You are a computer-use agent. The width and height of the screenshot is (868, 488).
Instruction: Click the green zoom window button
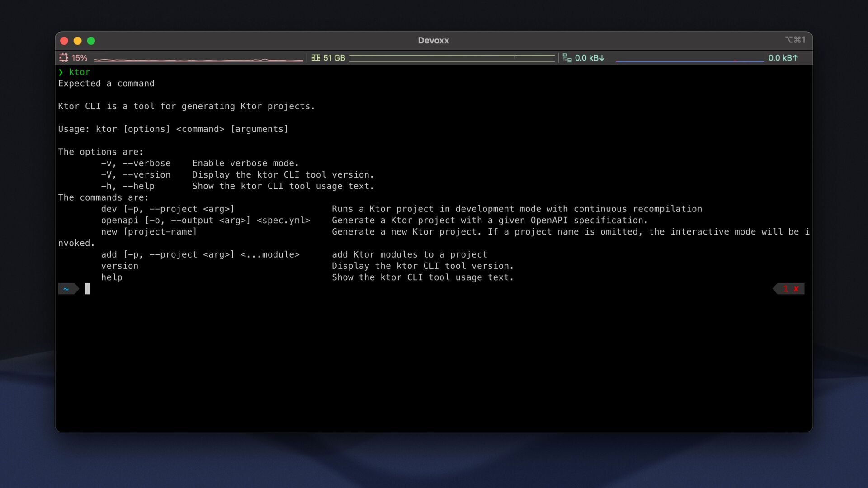[91, 41]
